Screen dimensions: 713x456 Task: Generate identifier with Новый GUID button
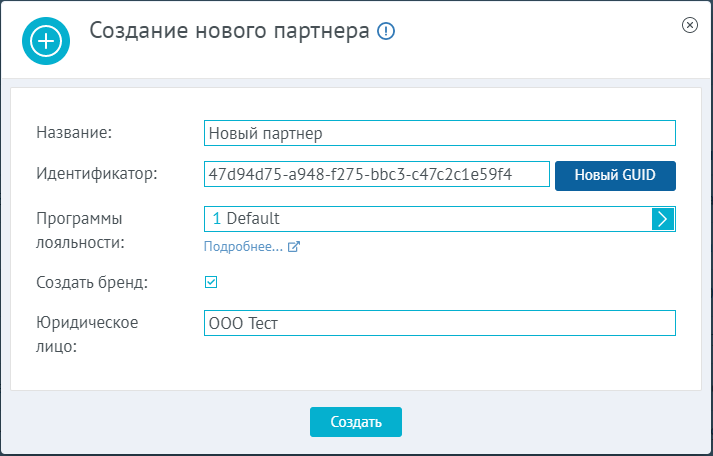tap(615, 175)
